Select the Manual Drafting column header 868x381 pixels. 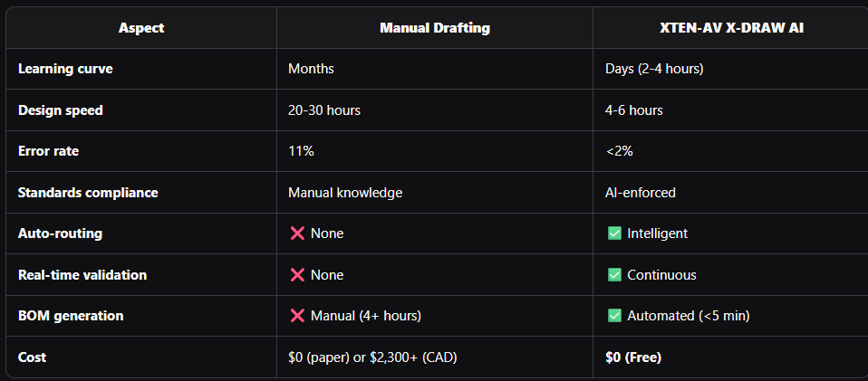point(435,28)
